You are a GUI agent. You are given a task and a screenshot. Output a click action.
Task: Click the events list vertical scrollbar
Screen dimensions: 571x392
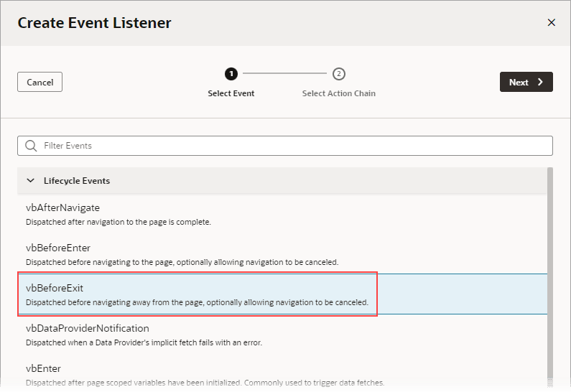550,276
